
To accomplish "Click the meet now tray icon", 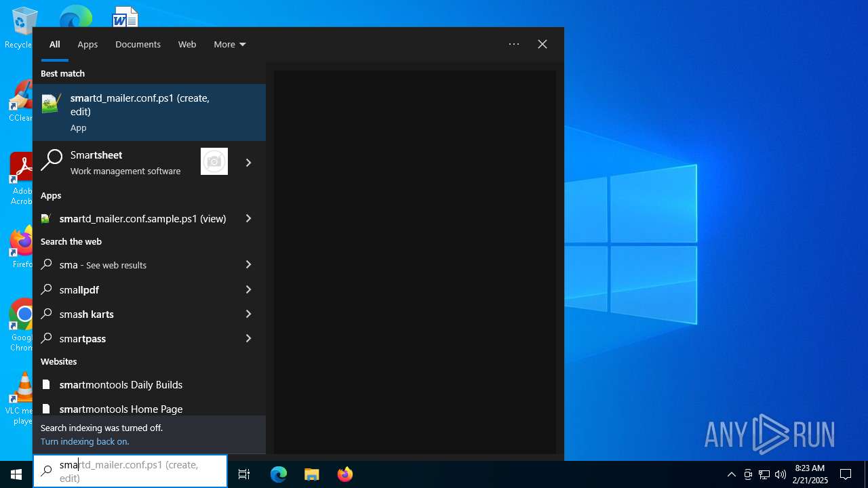I will tap(748, 474).
